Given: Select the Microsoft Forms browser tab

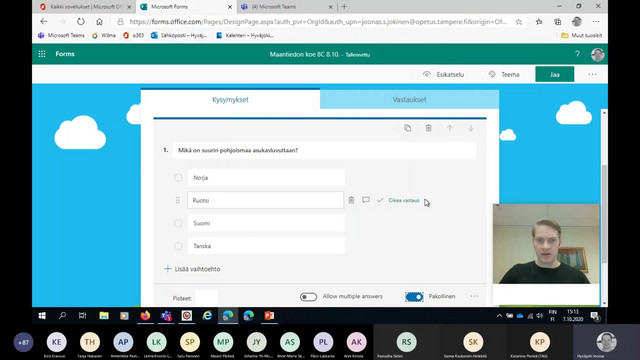Looking at the screenshot, I should tap(186, 7).
